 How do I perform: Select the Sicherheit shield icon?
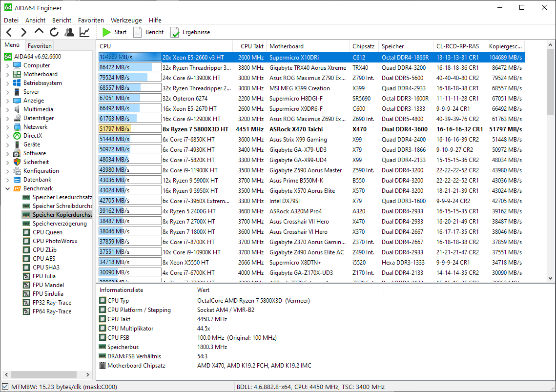17,162
